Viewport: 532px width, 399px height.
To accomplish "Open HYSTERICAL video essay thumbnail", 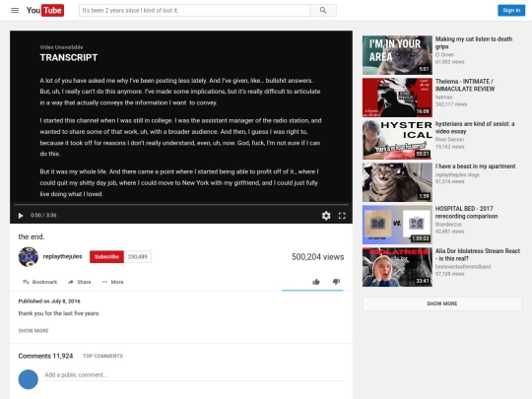I will tap(397, 140).
